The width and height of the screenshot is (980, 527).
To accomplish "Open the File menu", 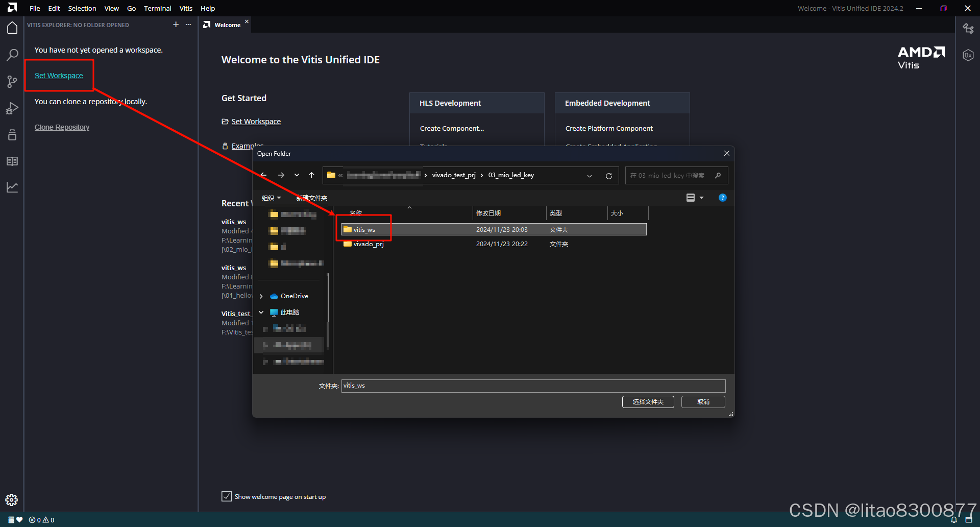I will coord(35,8).
